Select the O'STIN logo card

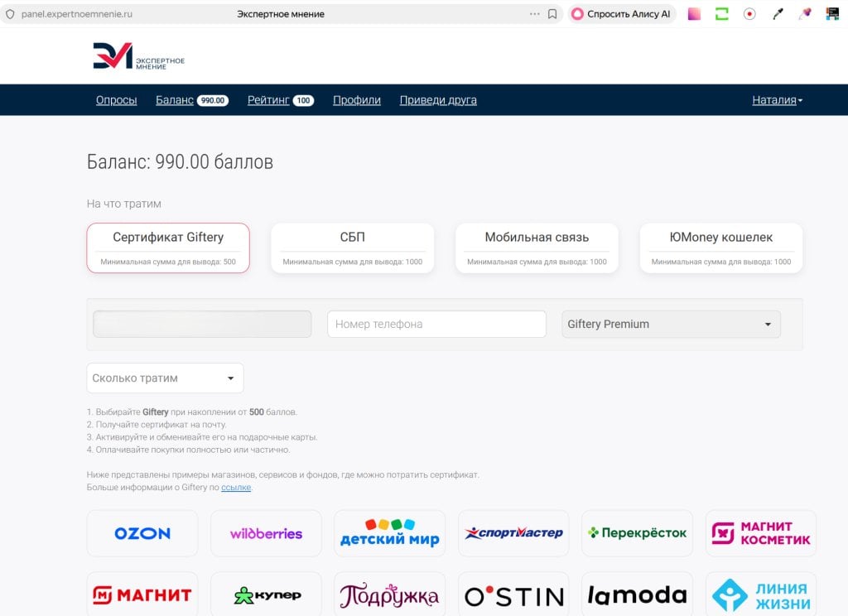513,594
